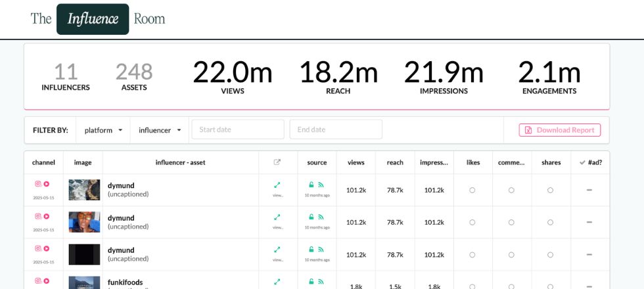Open the thumbnail showing a person's face
644x289 pixels.
(84, 222)
